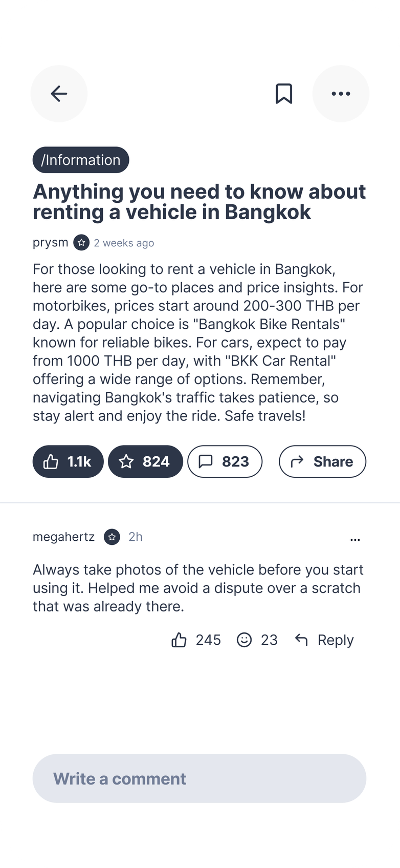Open megahertz's profile
Viewport: 400px width, 868px height.
pos(63,537)
